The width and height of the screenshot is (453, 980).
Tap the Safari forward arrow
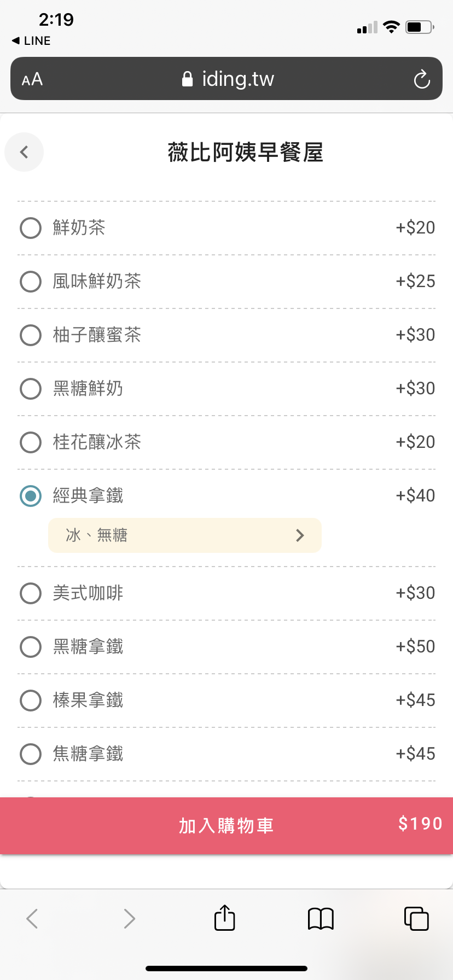coord(129,919)
